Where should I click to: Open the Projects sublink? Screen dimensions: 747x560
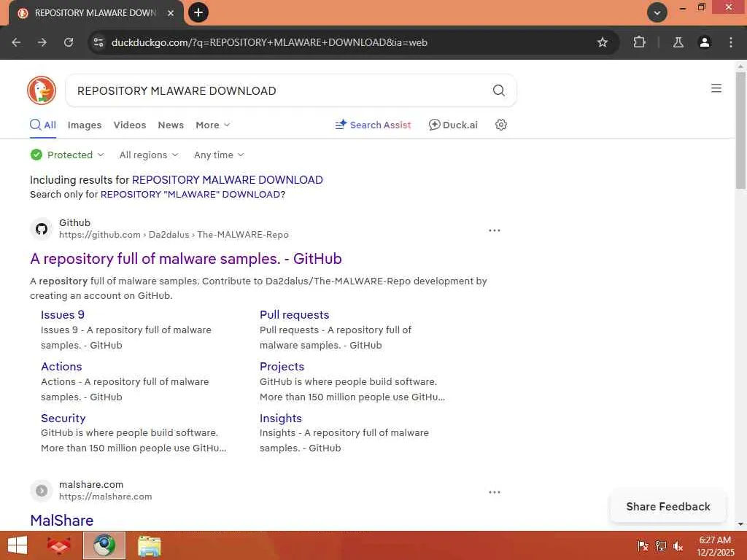click(282, 366)
